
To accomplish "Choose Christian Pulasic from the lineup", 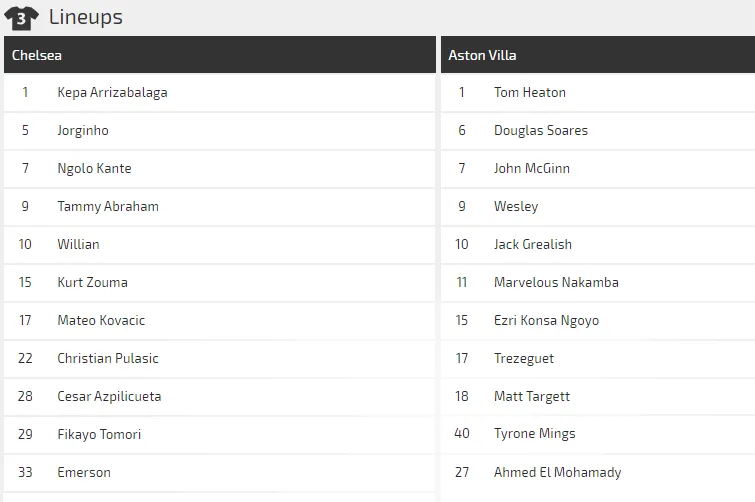I will 108,358.
